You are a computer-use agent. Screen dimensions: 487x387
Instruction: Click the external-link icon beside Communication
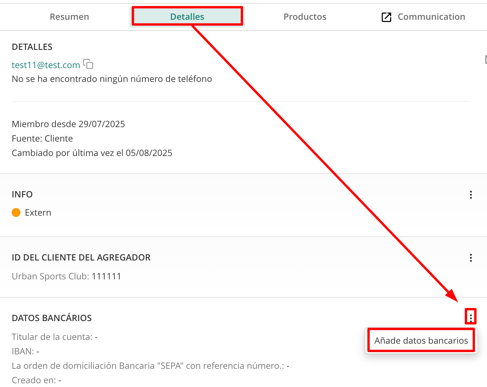pyautogui.click(x=386, y=17)
